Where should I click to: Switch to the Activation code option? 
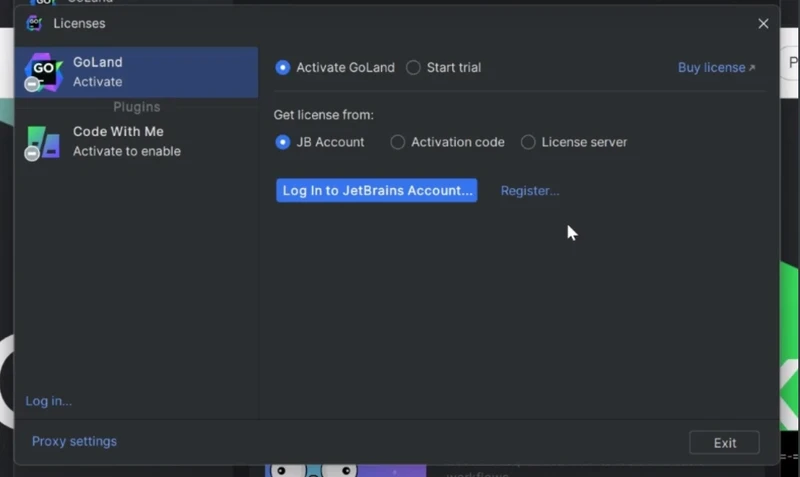click(x=398, y=142)
